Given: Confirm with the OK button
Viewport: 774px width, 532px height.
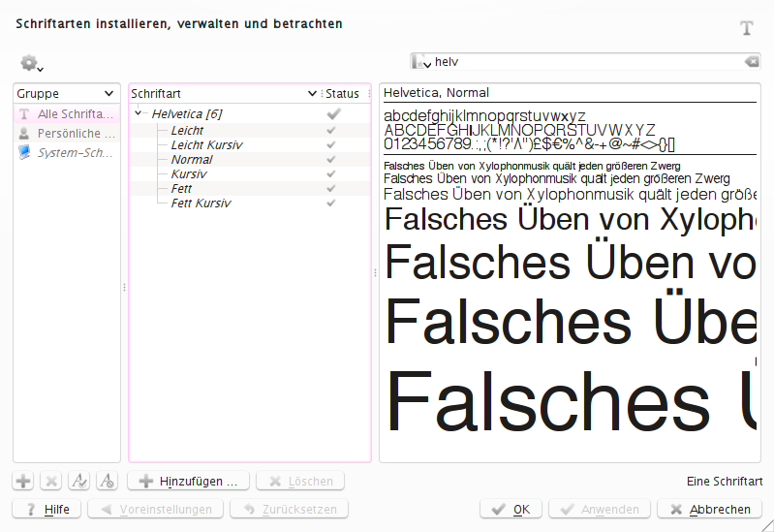Looking at the screenshot, I should 511,510.
